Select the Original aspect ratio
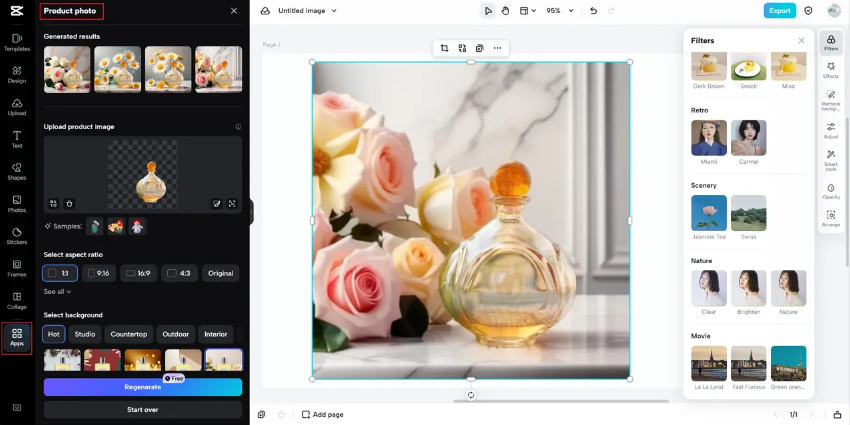The height and width of the screenshot is (425, 850). tap(221, 273)
